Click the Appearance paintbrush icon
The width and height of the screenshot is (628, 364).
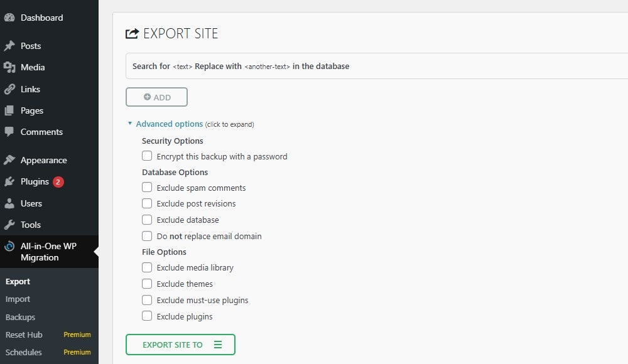[9, 160]
